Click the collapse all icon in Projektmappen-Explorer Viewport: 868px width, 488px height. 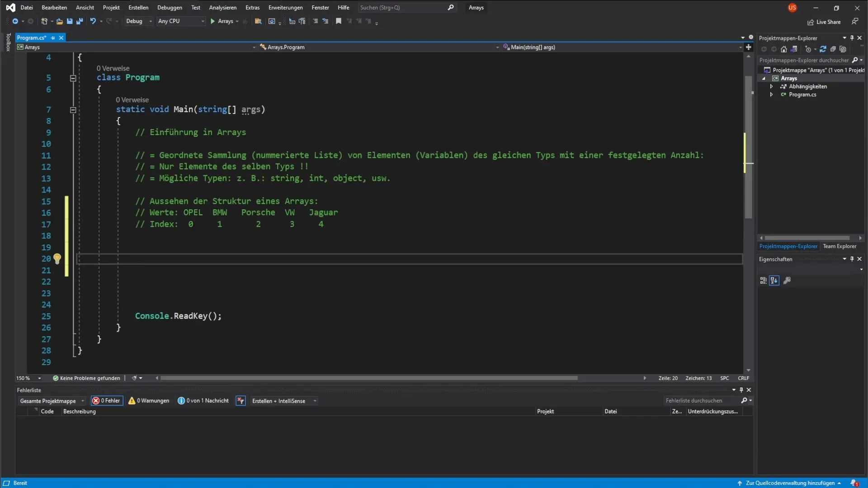point(833,49)
